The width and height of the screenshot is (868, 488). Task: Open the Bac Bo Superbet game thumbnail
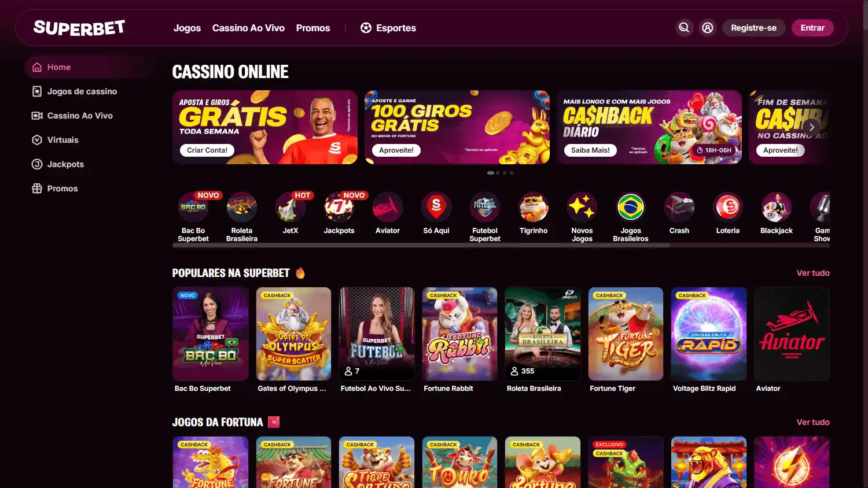point(211,334)
